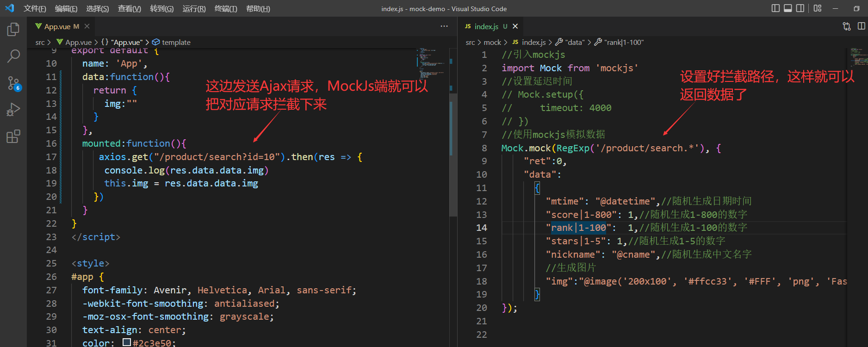Select template breadcrumb in left editor

click(x=172, y=42)
